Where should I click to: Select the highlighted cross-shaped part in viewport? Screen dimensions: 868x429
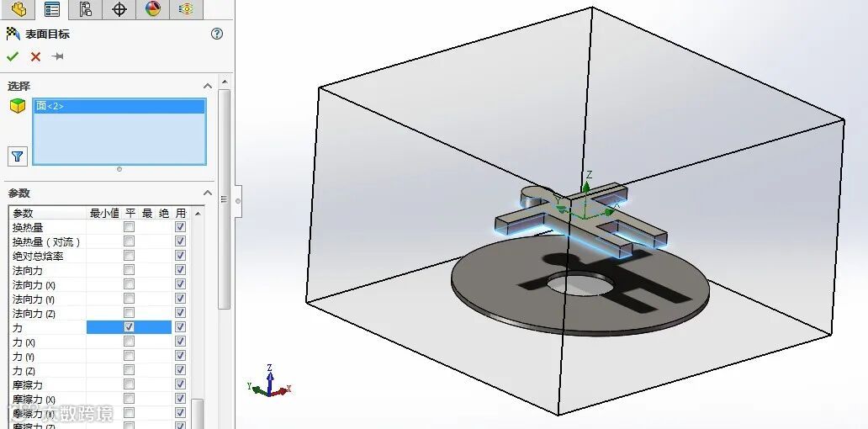[581, 221]
